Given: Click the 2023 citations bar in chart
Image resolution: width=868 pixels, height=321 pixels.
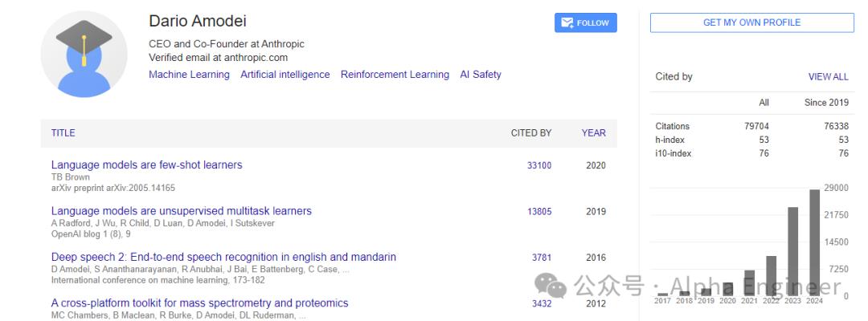Looking at the screenshot, I should click(792, 251).
